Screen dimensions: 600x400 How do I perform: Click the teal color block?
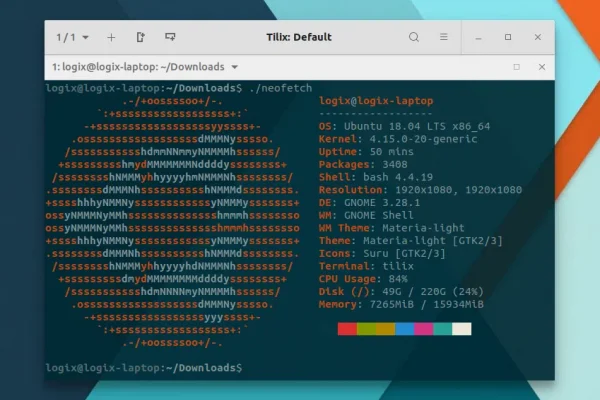coord(443,329)
